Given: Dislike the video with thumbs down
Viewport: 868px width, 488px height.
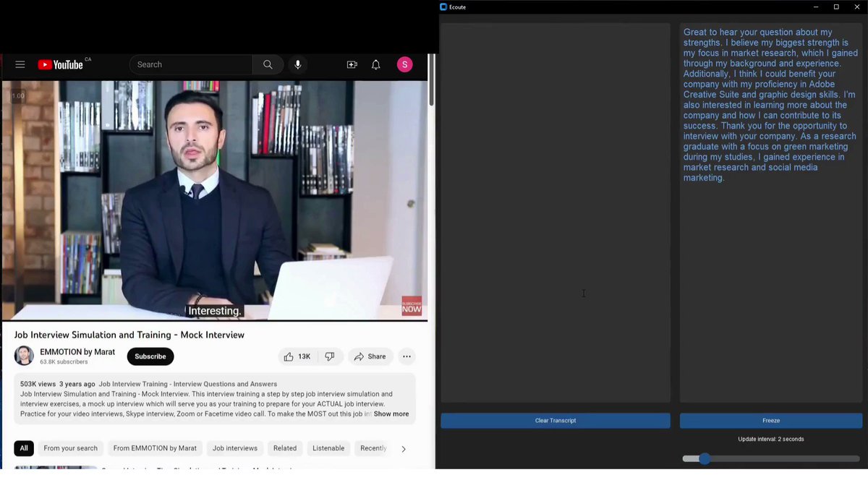Looking at the screenshot, I should [x=330, y=356].
